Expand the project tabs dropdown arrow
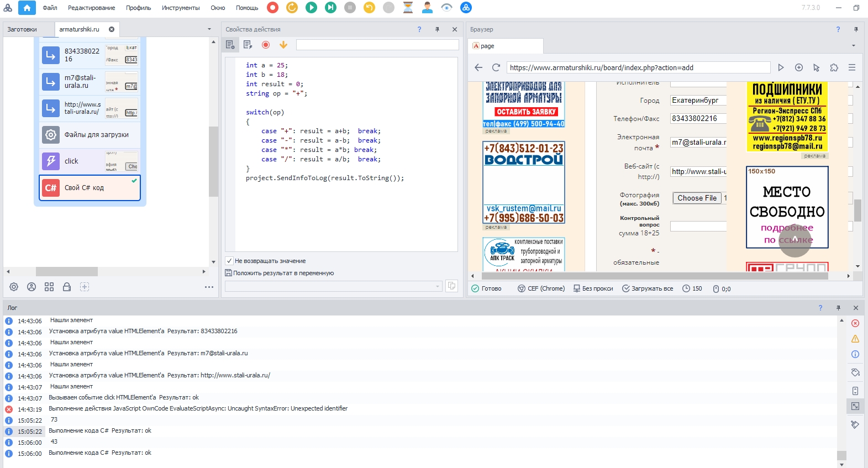This screenshot has height=468, width=868. [x=209, y=29]
